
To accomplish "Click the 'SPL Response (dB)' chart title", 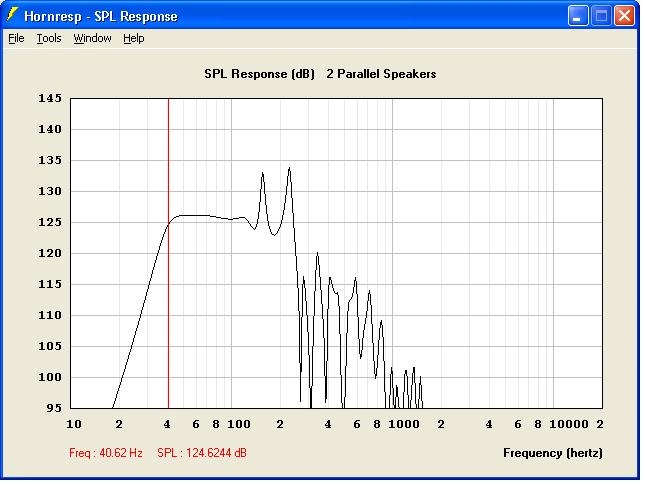I will 260,74.
